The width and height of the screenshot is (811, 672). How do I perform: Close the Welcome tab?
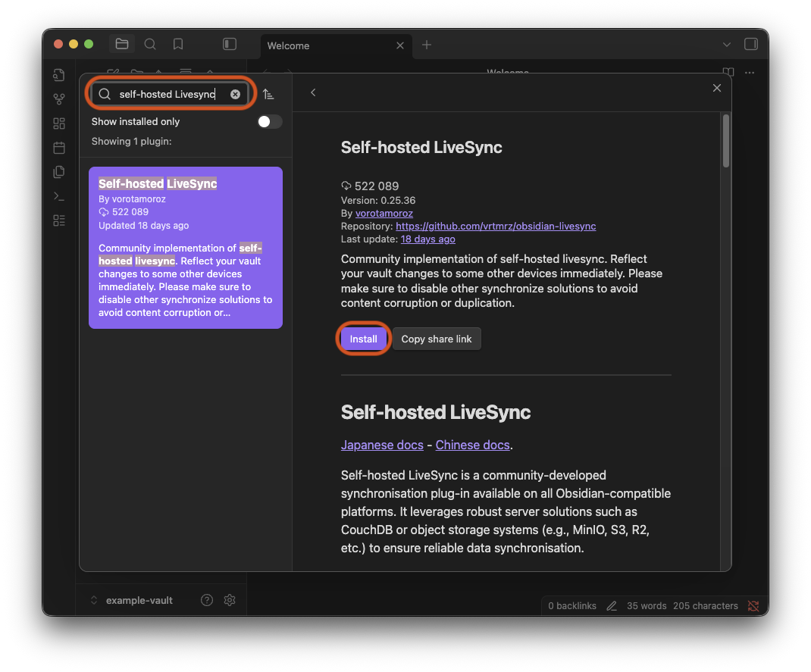point(399,45)
